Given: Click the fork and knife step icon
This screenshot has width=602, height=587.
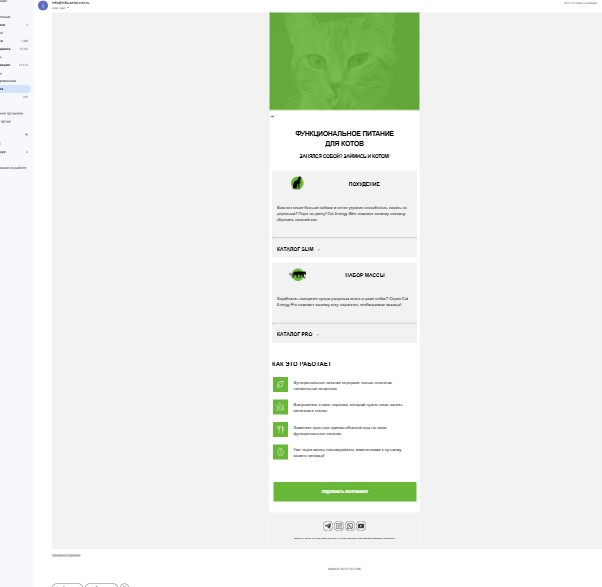Looking at the screenshot, I should 280,429.
